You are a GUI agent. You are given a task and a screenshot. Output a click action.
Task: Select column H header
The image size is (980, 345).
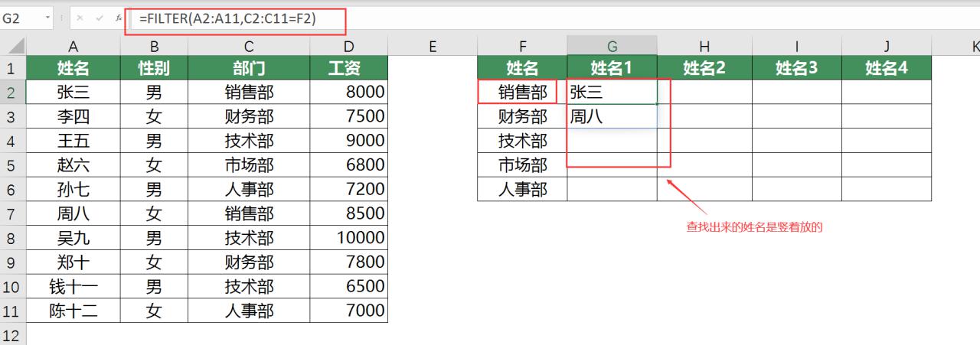point(704,46)
